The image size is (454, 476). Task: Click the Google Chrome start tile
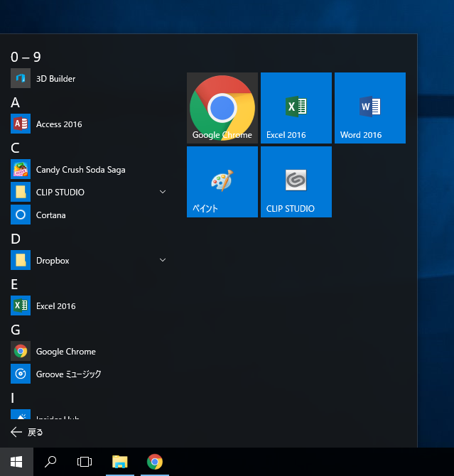[x=222, y=108]
